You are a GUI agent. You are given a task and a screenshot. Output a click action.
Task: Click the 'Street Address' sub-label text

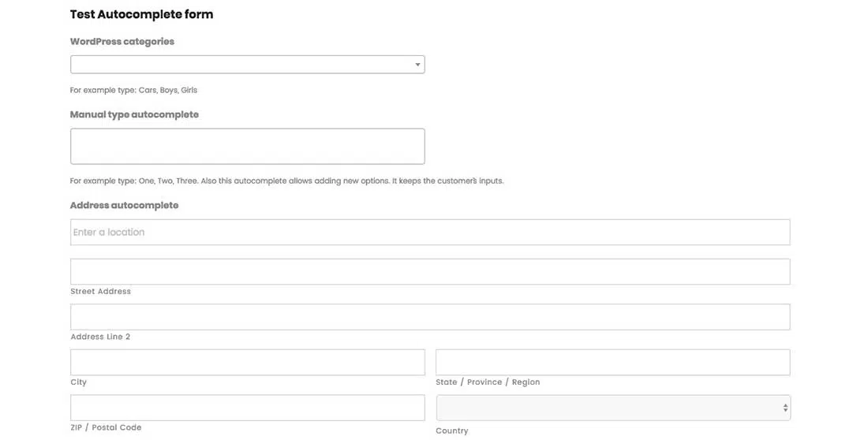pyautogui.click(x=100, y=292)
